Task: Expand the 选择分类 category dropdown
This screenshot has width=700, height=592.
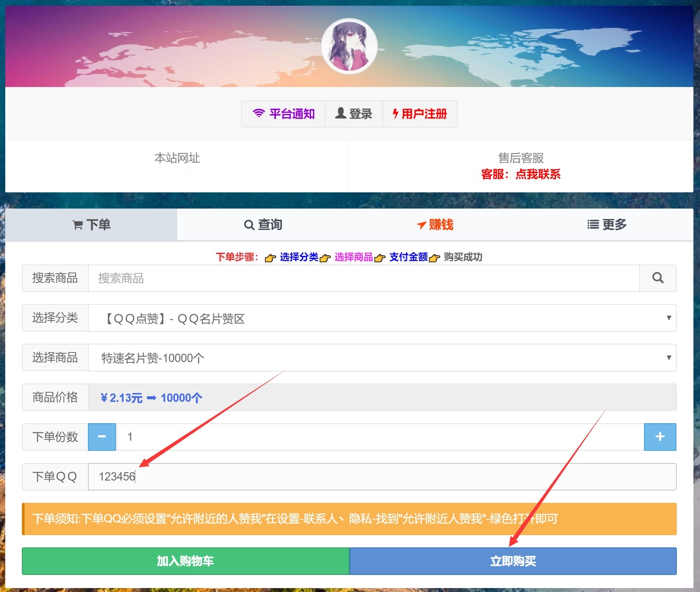Action: (x=382, y=318)
